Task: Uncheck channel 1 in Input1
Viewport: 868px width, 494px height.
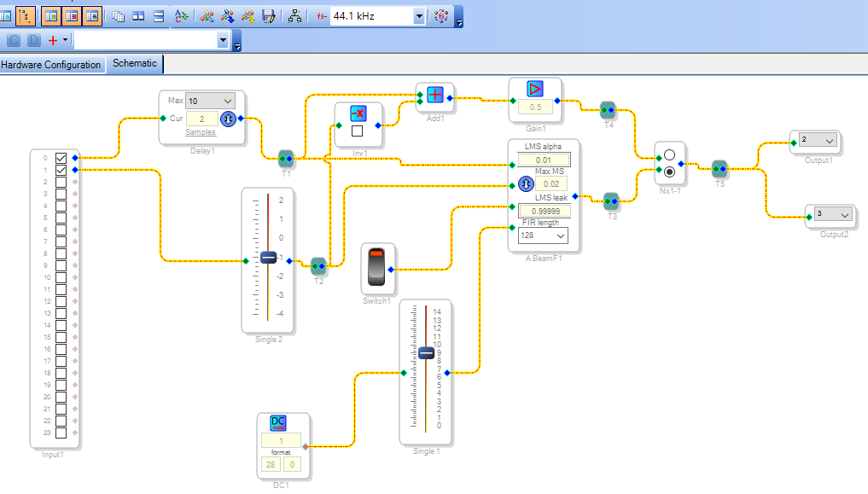Action: (x=61, y=171)
